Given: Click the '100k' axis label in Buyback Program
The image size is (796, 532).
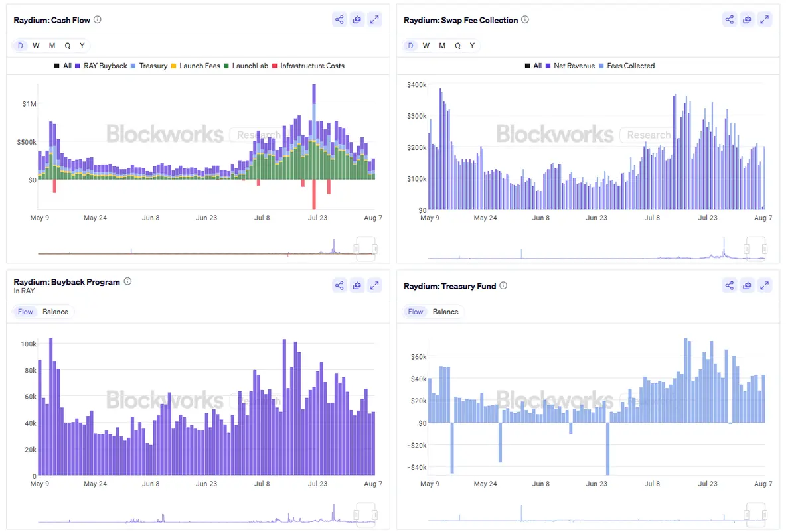Looking at the screenshot, I should [x=29, y=344].
